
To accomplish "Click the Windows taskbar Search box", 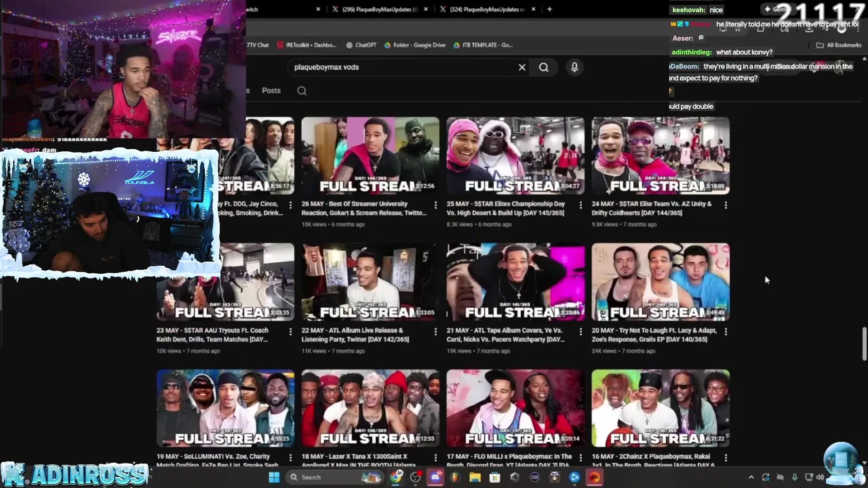I will [x=336, y=477].
